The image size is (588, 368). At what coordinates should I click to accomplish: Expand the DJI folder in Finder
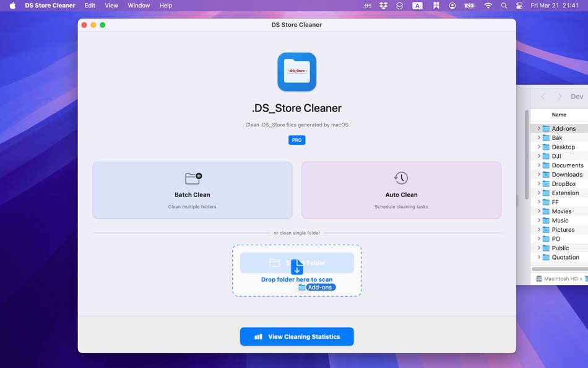coord(539,156)
